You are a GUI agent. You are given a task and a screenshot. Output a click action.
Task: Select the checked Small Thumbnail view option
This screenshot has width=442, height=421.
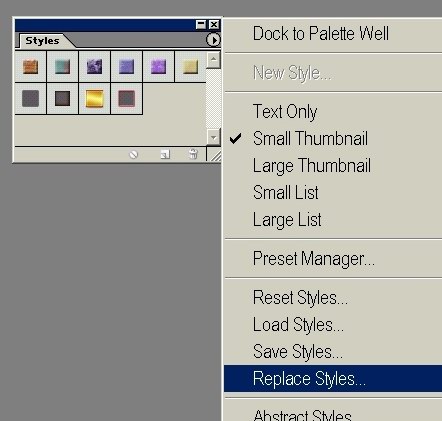[x=310, y=138]
